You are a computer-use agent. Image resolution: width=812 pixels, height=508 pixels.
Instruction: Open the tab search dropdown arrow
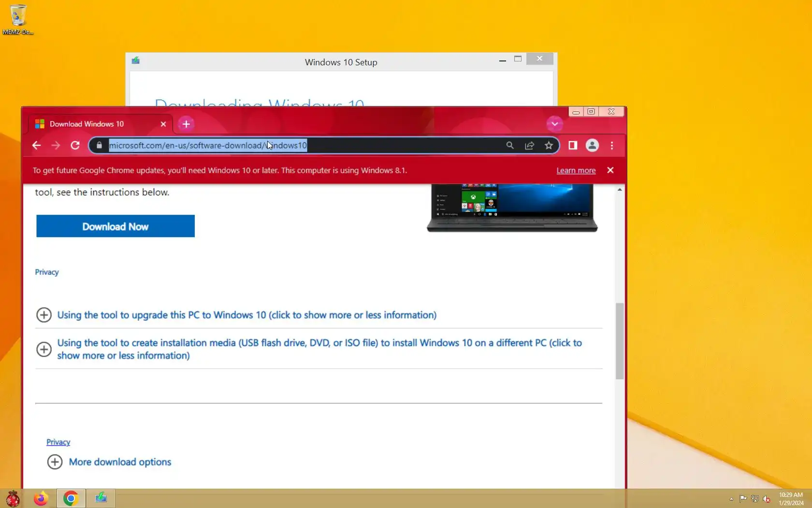(554, 124)
